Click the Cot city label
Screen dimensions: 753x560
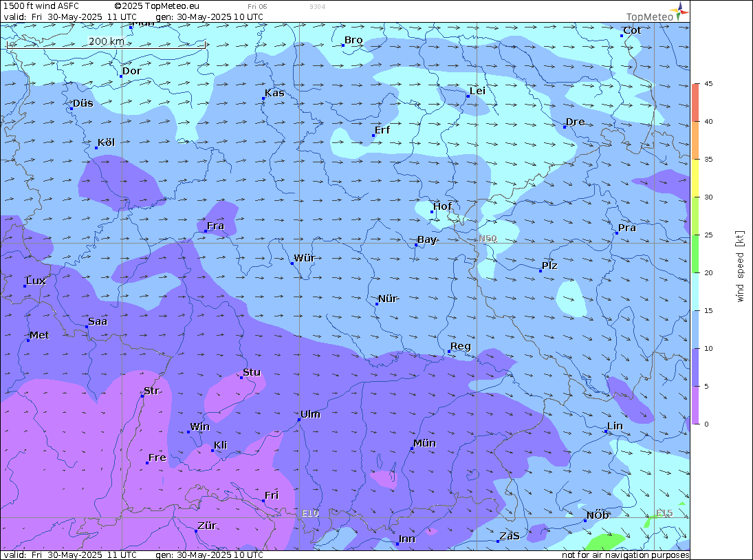(632, 30)
